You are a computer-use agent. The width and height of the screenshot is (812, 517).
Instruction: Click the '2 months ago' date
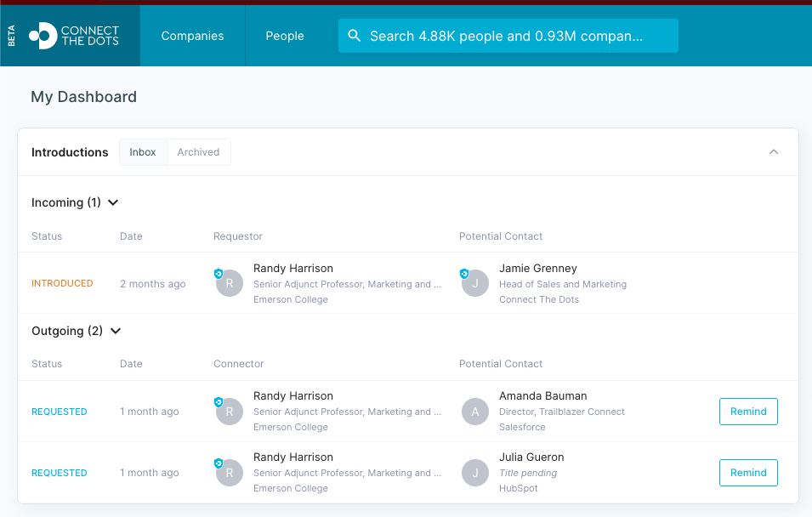(x=153, y=284)
